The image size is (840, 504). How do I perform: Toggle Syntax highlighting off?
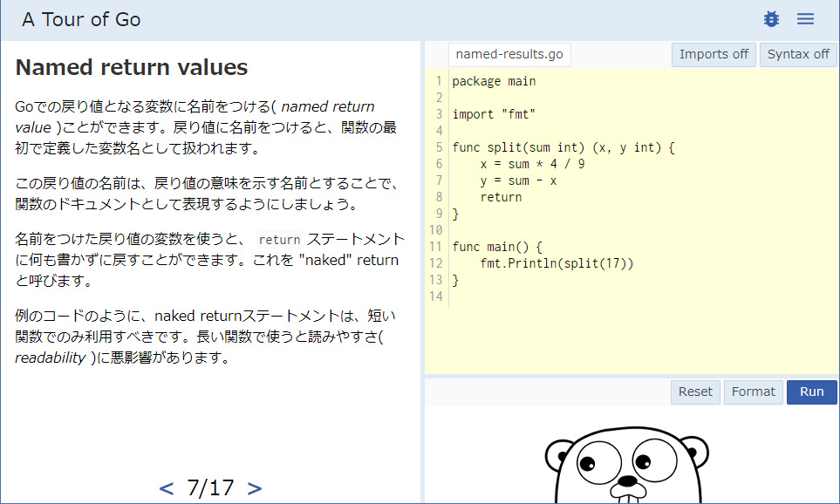(797, 54)
